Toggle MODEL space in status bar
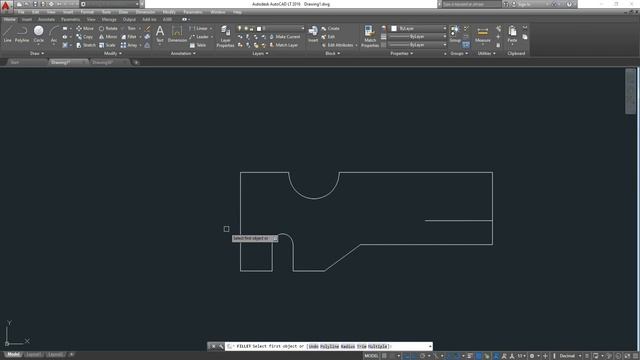Image resolution: width=640 pixels, height=360 pixels. [x=371, y=356]
